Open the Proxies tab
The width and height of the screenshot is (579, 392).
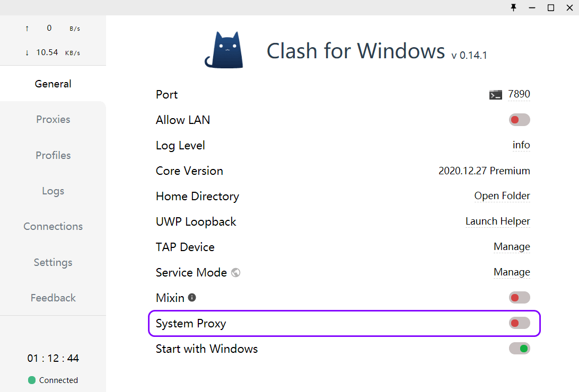pyautogui.click(x=53, y=120)
